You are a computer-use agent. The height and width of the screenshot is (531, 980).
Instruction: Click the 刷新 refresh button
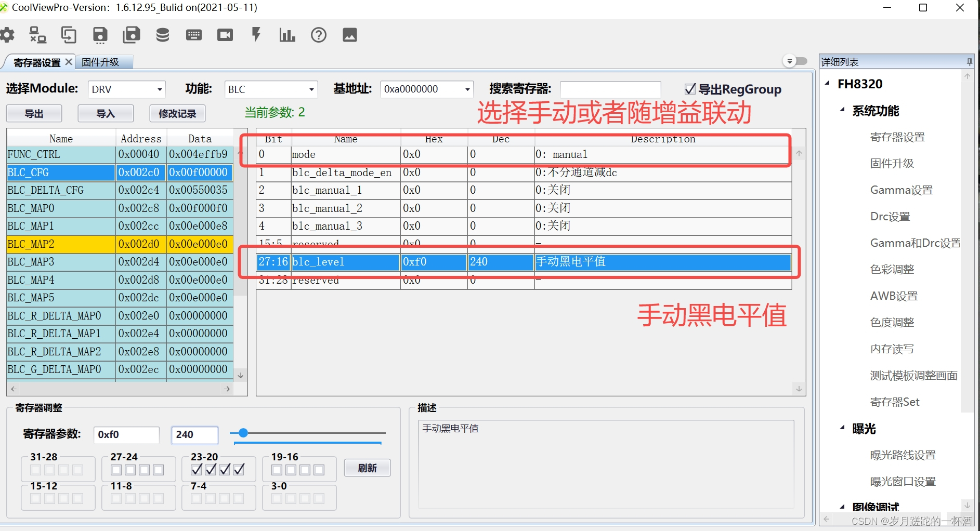[367, 468]
